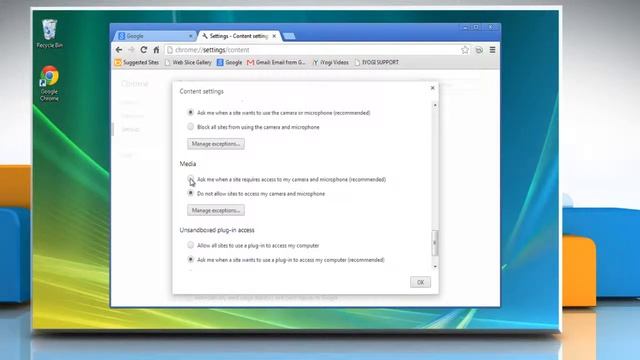Open Web Slice Gallery bookmark
The width and height of the screenshot is (640, 360).
point(188,62)
